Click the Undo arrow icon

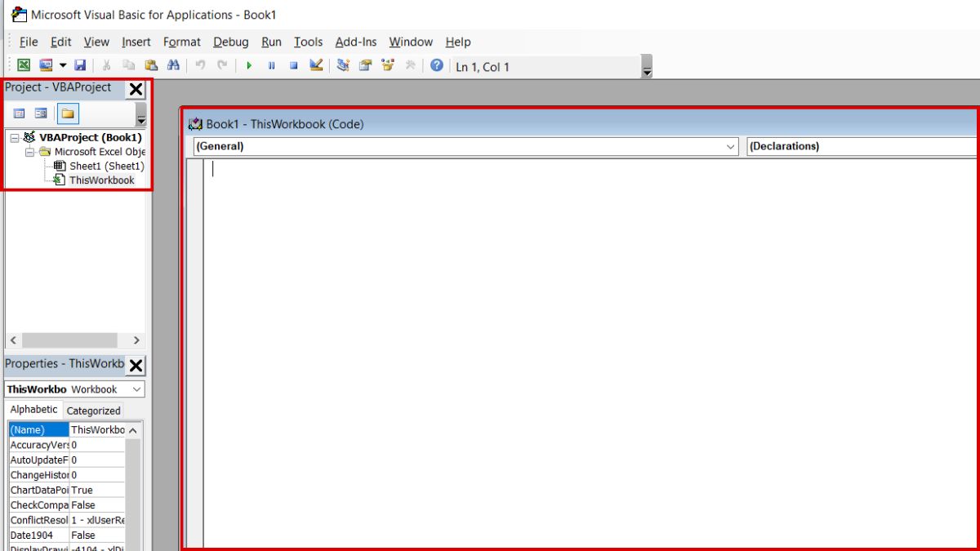tap(200, 66)
